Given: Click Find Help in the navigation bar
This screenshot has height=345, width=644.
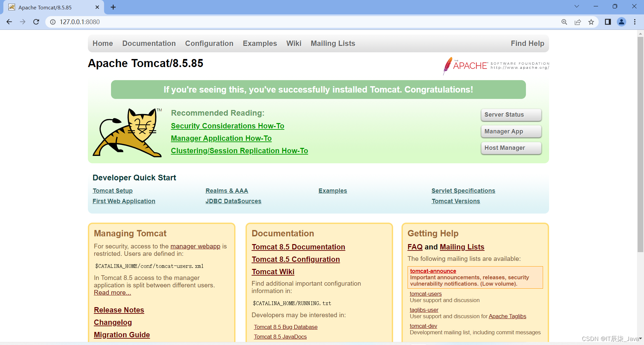Looking at the screenshot, I should click(x=528, y=44).
